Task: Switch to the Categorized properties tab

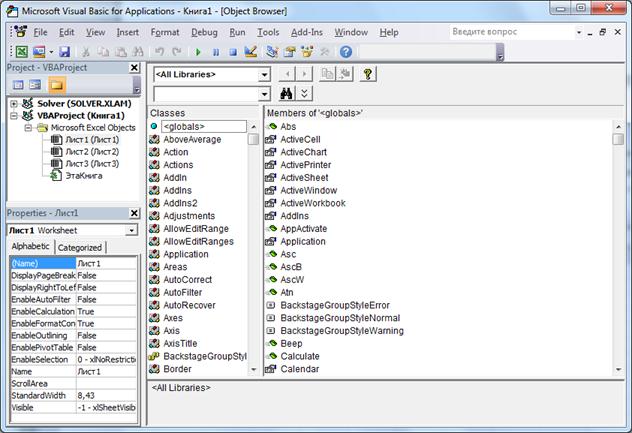Action: tap(80, 248)
